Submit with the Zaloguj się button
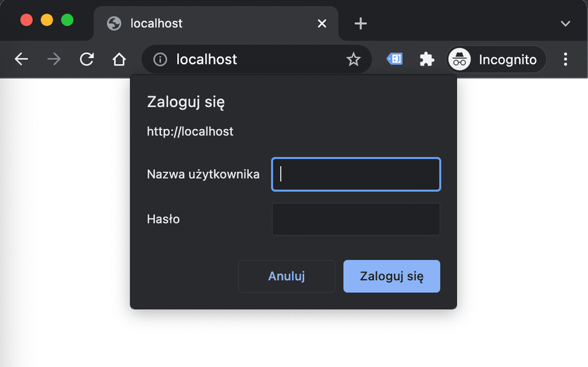The width and height of the screenshot is (588, 367). pos(392,276)
